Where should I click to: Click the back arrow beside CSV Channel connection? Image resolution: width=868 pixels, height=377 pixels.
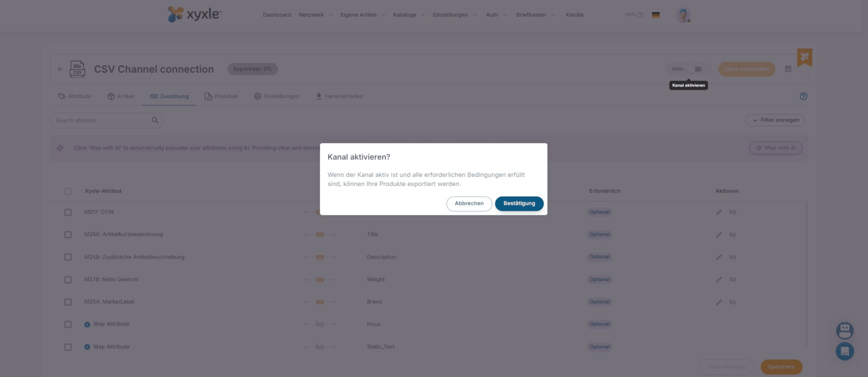[61, 69]
